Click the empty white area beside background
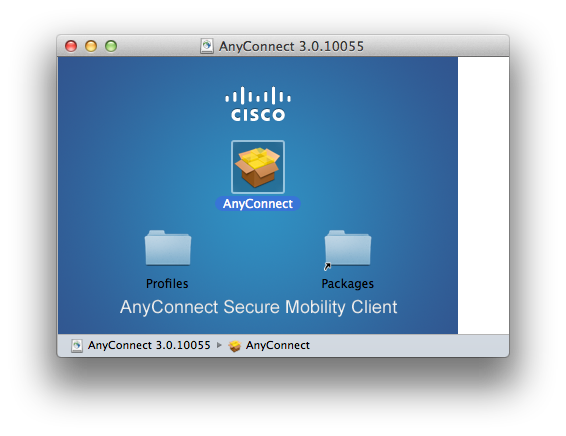Screen dimensions: 566x436 [483, 195]
